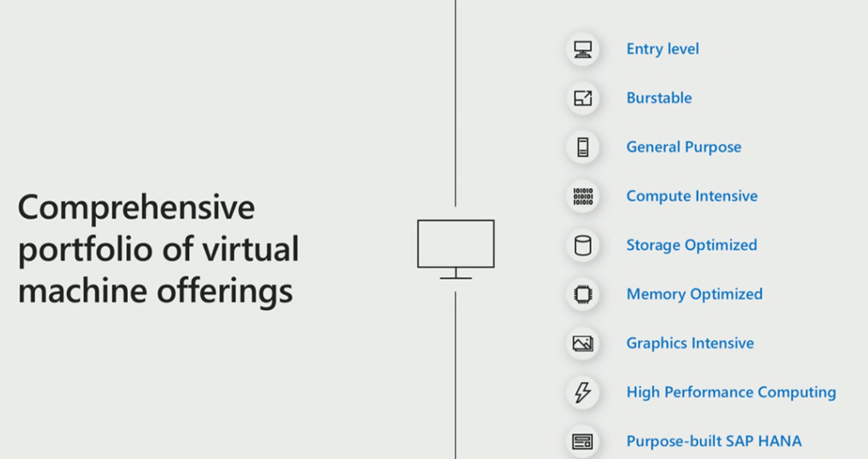Select the Storage Optimized cylinder icon
The height and width of the screenshot is (459, 868).
coord(582,246)
